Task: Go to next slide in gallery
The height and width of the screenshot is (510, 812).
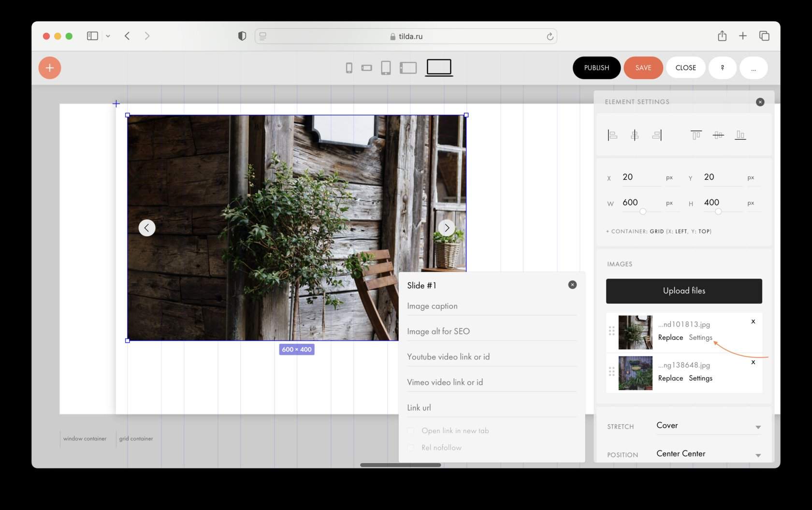Action: (447, 228)
